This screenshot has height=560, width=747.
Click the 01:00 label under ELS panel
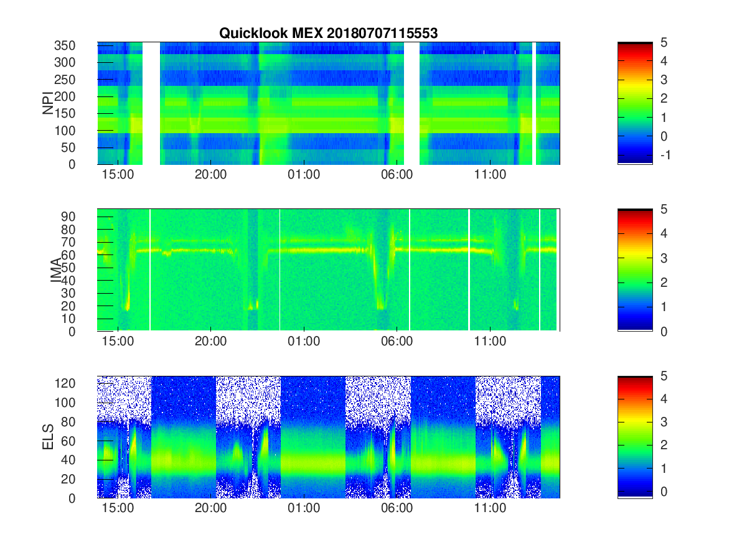(304, 508)
